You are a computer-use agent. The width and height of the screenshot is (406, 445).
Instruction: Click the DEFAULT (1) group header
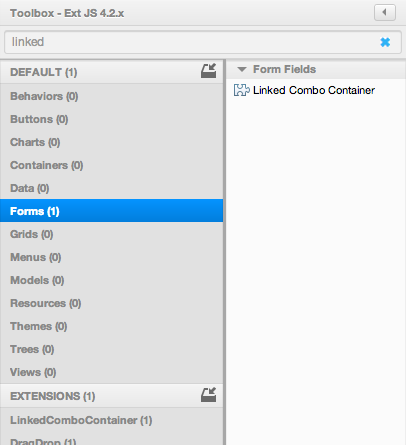click(111, 72)
